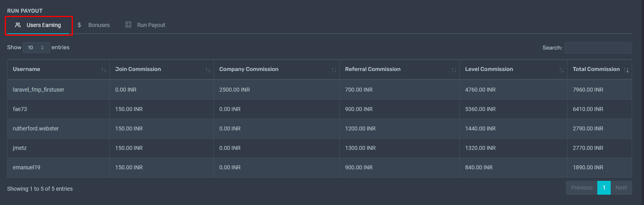Open the Show entries count dropdown
644x205 pixels.
[36, 48]
